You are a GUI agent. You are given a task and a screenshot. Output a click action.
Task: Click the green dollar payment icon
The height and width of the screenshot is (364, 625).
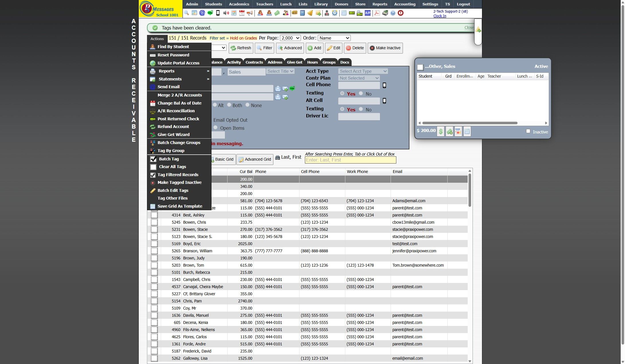(440, 131)
